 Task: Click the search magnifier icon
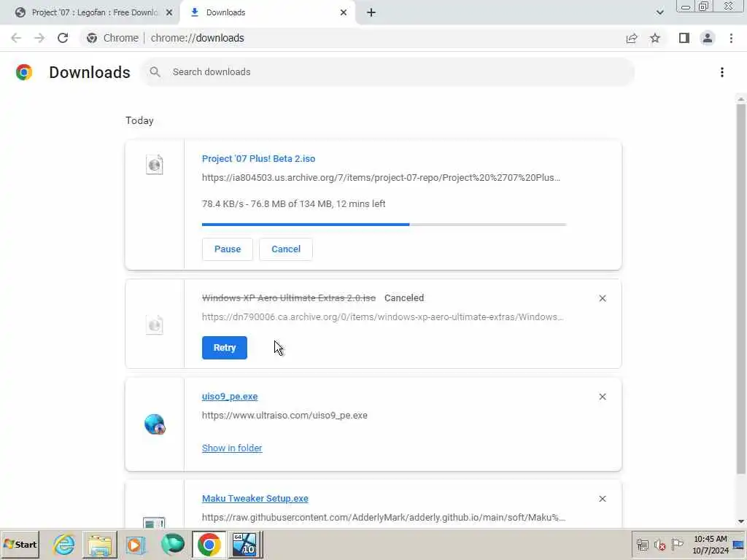click(x=155, y=72)
